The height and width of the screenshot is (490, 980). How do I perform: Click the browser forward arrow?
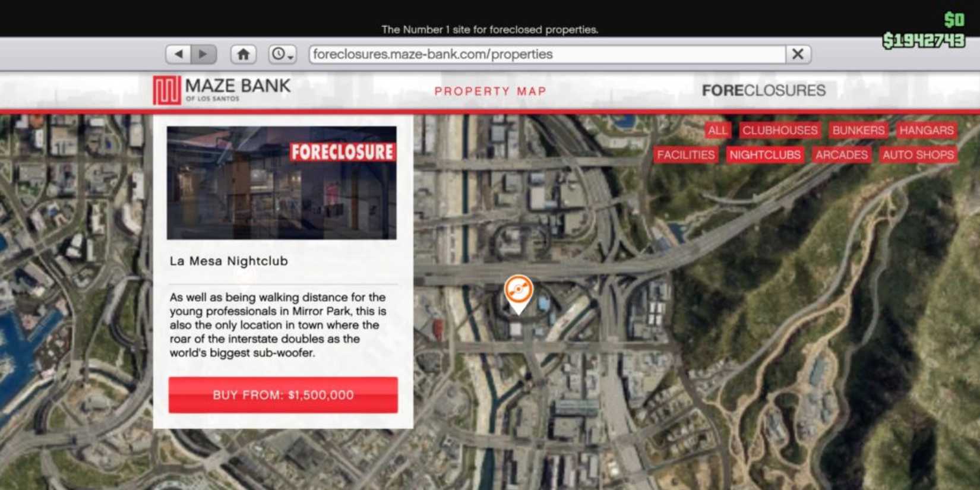coord(203,54)
